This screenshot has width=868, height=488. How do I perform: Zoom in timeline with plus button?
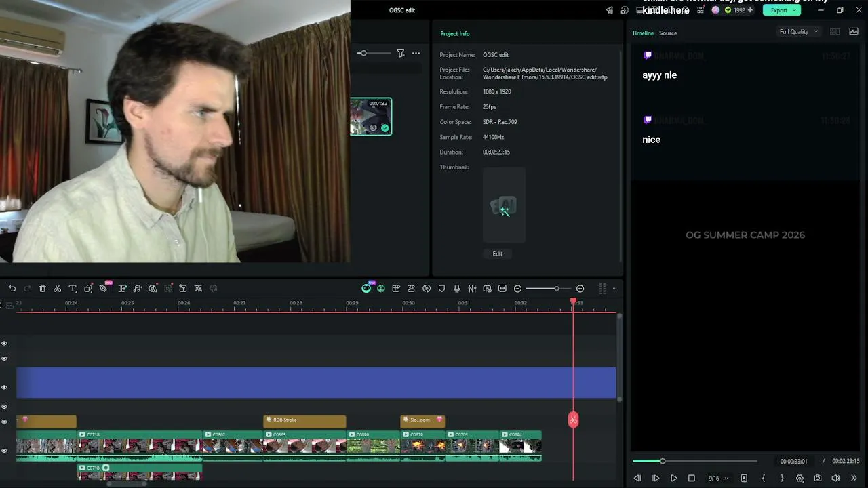point(580,289)
